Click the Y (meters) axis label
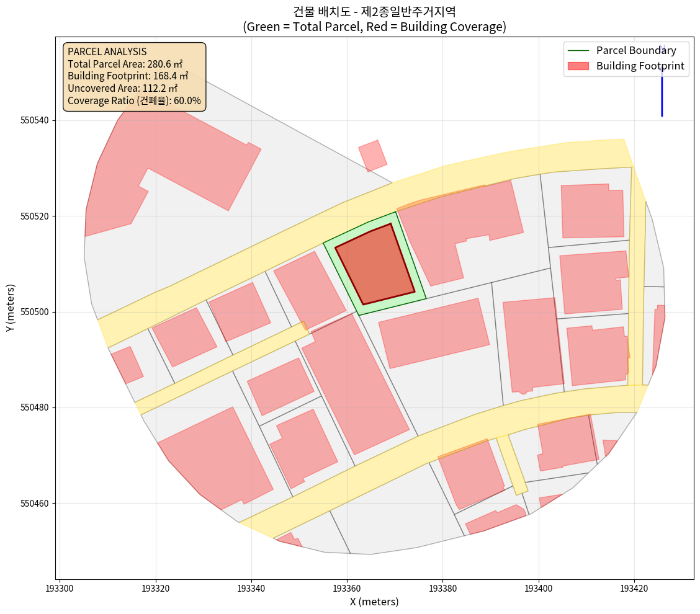This screenshot has width=700, height=614. pyautogui.click(x=11, y=308)
